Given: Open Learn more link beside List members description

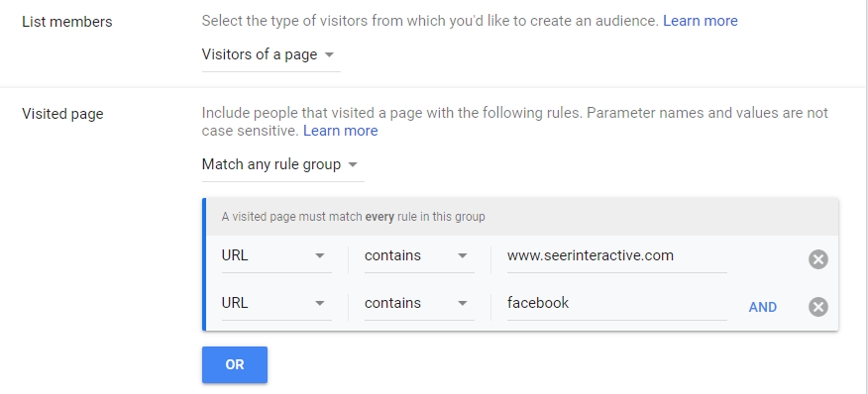Looking at the screenshot, I should coord(701,21).
